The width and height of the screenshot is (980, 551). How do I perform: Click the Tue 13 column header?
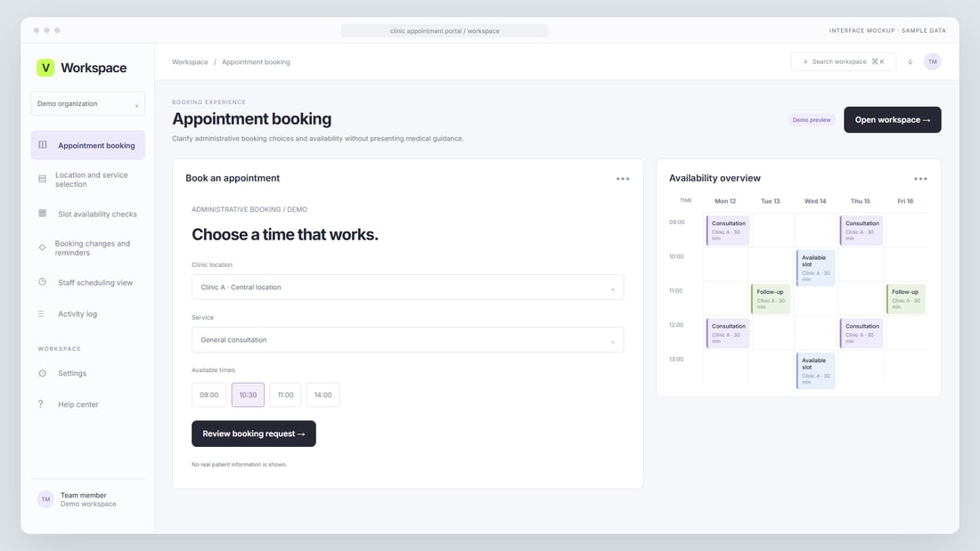tap(770, 201)
